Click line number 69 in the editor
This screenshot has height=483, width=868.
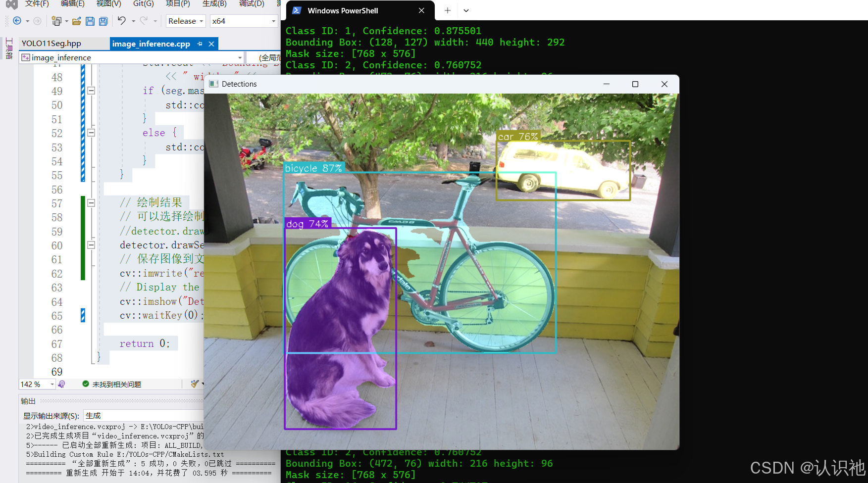click(57, 372)
